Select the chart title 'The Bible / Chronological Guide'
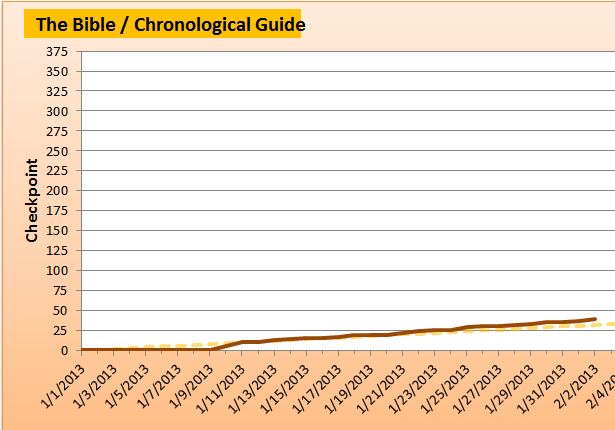Image resolution: width=615 pixels, height=430 pixels. point(170,24)
